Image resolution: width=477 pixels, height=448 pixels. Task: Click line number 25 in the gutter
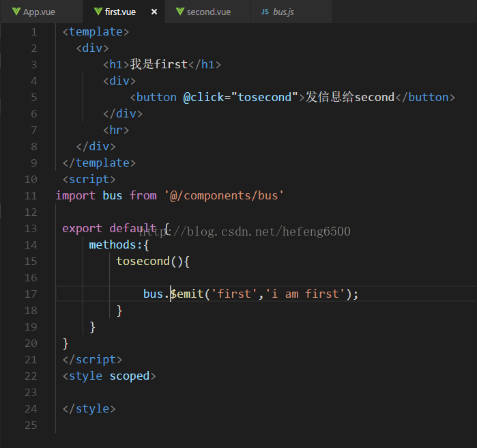[x=31, y=425]
